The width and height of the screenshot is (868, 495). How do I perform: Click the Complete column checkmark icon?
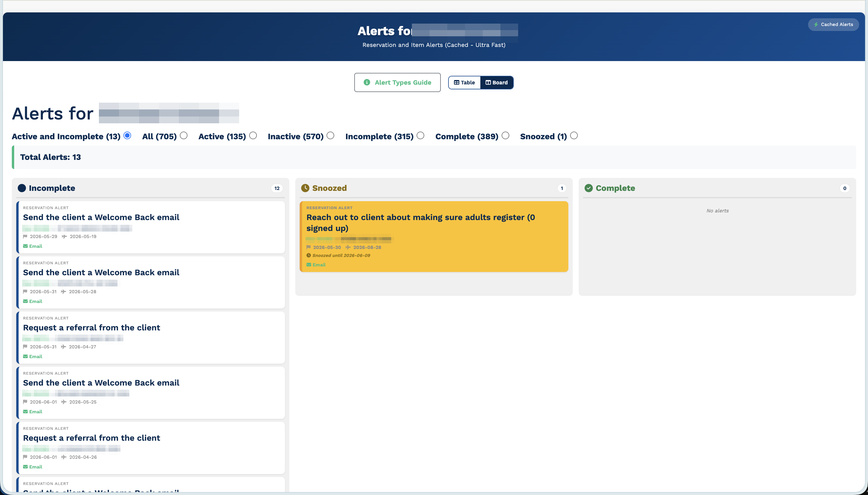click(589, 188)
